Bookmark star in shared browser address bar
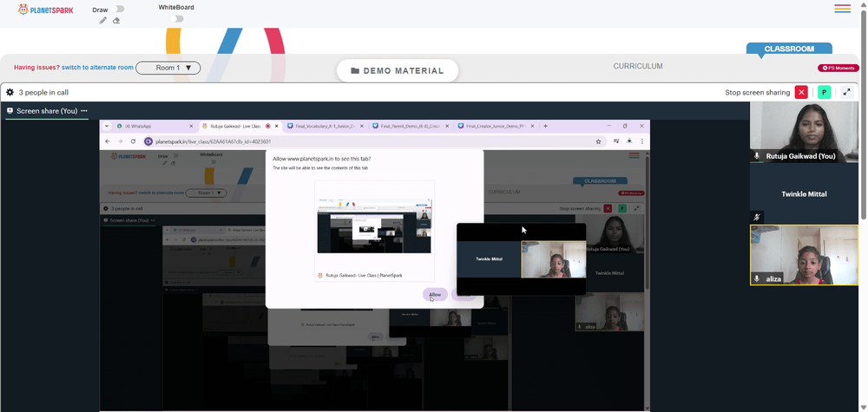868x412 pixels. coord(598,141)
